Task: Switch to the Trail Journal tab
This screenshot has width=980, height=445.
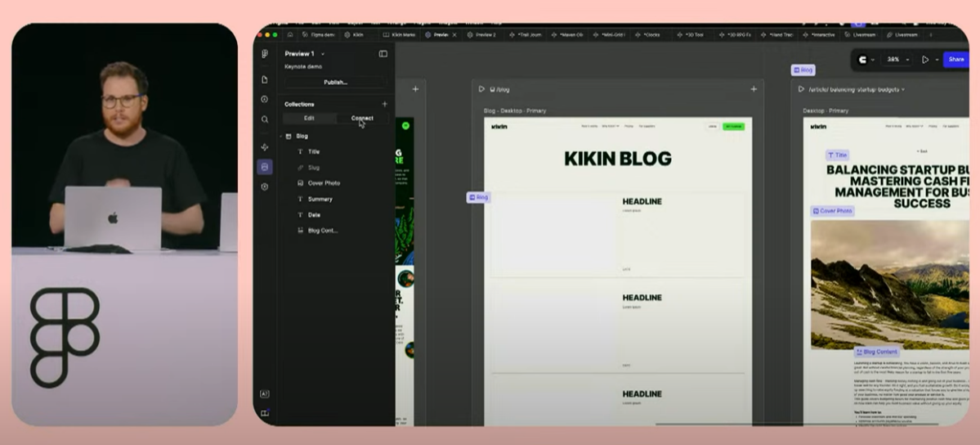Action: (526, 35)
